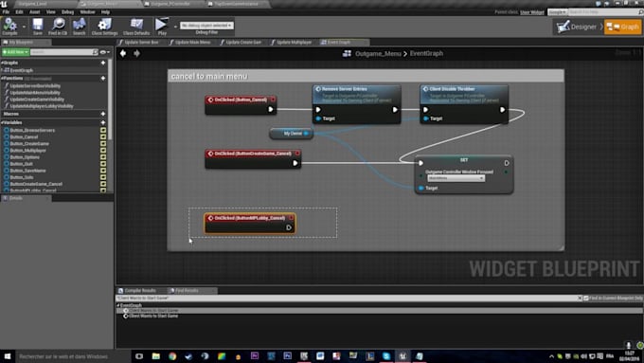Toggle editable icon for Button_SaveName
644x363 pixels.
coord(103,171)
